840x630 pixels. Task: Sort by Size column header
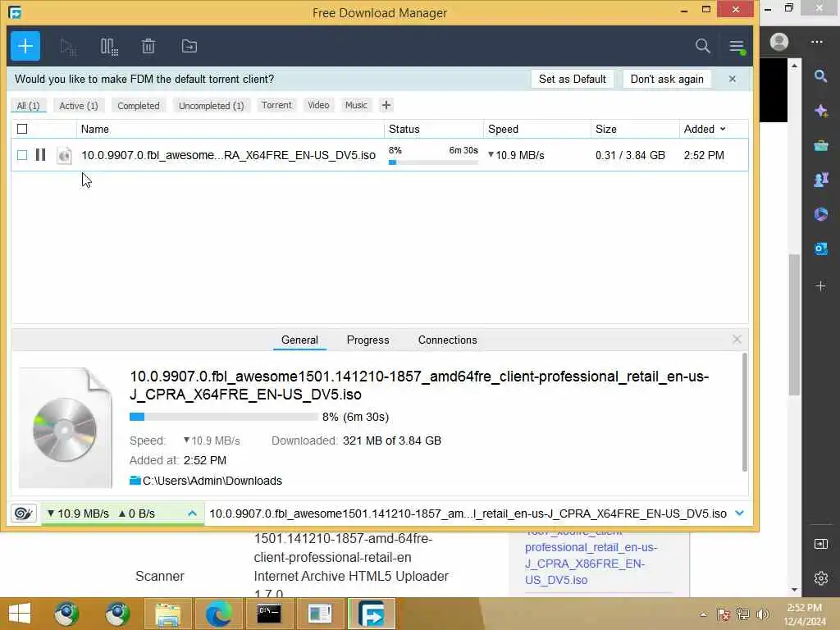(x=606, y=129)
